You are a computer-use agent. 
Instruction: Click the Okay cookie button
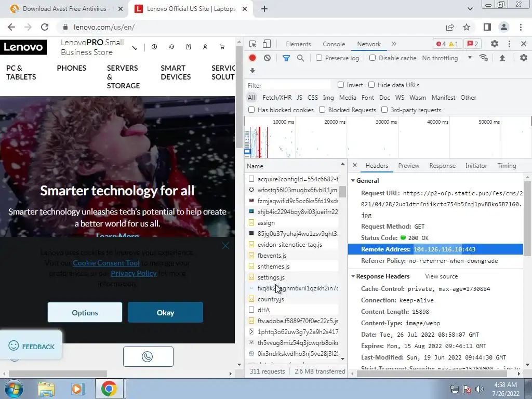[165, 312]
